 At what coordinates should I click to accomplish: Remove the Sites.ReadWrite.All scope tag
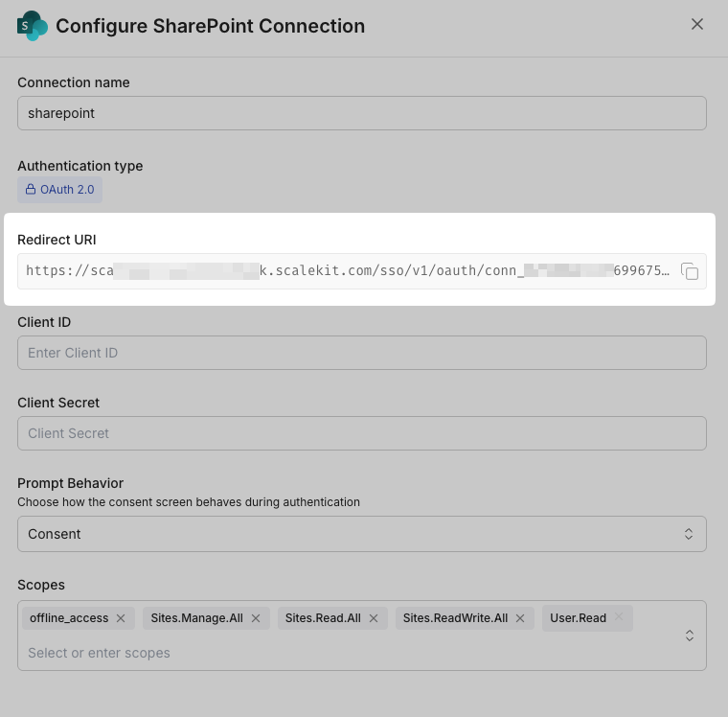[520, 618]
